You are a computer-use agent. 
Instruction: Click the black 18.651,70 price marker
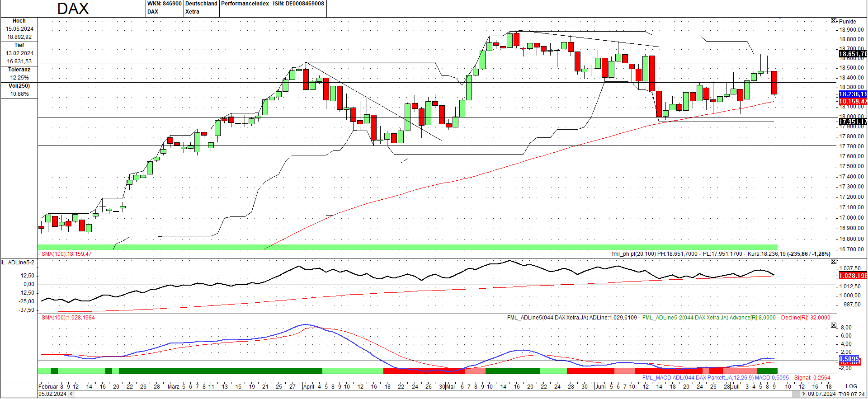click(853, 54)
